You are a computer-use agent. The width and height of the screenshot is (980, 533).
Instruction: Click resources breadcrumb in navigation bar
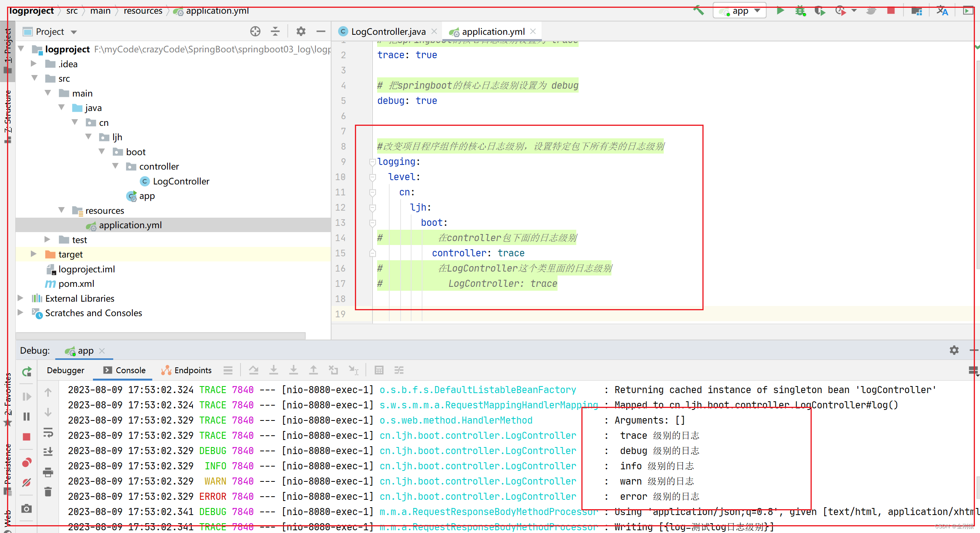point(143,11)
